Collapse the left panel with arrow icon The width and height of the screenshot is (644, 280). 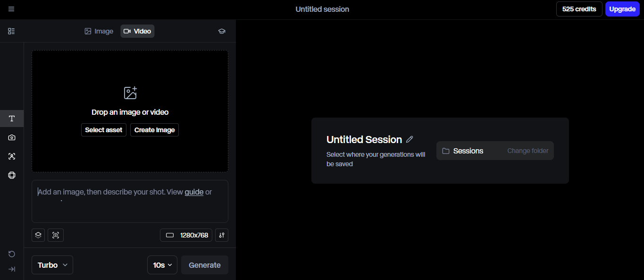click(x=12, y=269)
